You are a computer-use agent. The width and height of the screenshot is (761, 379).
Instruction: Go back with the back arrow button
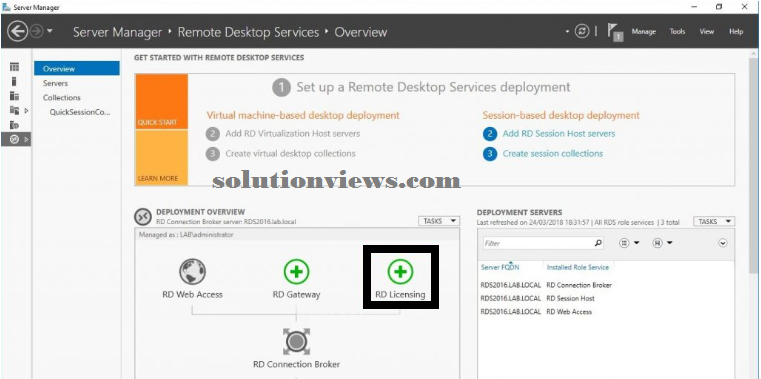17,32
